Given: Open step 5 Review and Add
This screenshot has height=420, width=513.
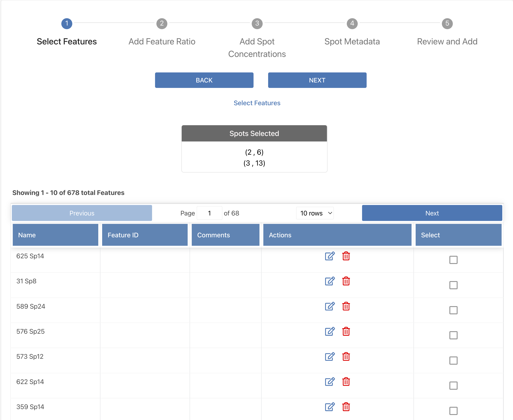Looking at the screenshot, I should [447, 24].
